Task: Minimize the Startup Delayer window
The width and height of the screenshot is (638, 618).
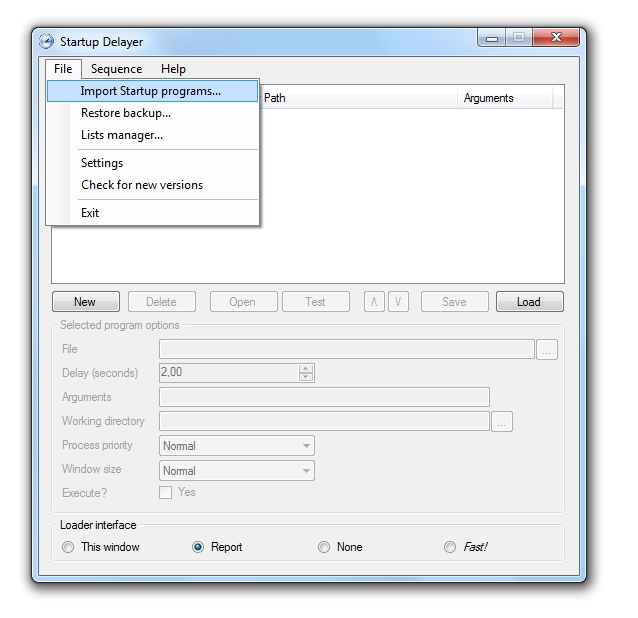Action: 492,38
